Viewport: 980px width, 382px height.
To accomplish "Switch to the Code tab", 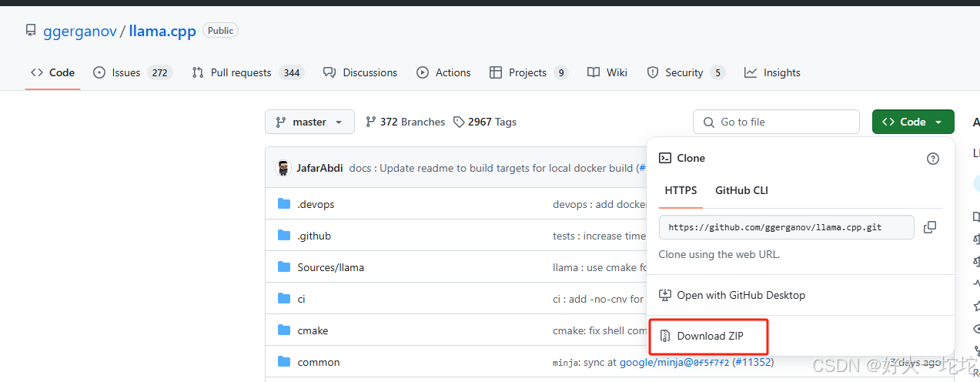I will click(52, 72).
